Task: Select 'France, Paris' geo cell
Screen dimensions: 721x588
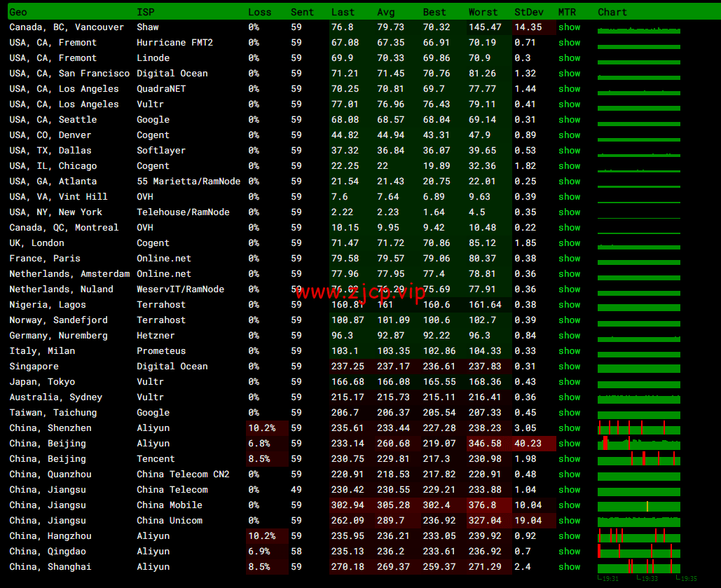Action: coord(45,259)
